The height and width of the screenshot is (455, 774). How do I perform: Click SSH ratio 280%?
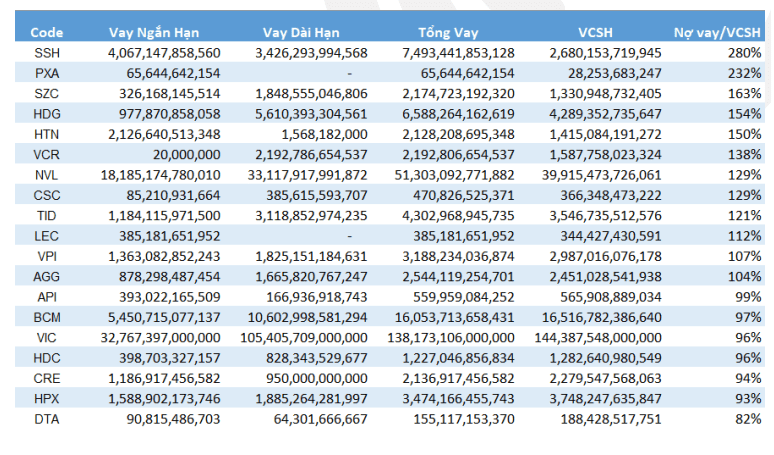tap(744, 53)
